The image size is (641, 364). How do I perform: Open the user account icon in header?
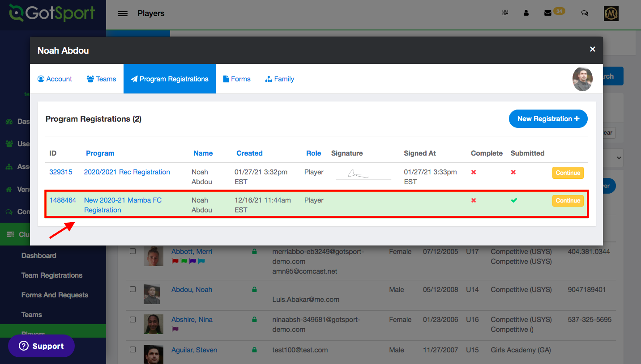point(526,13)
